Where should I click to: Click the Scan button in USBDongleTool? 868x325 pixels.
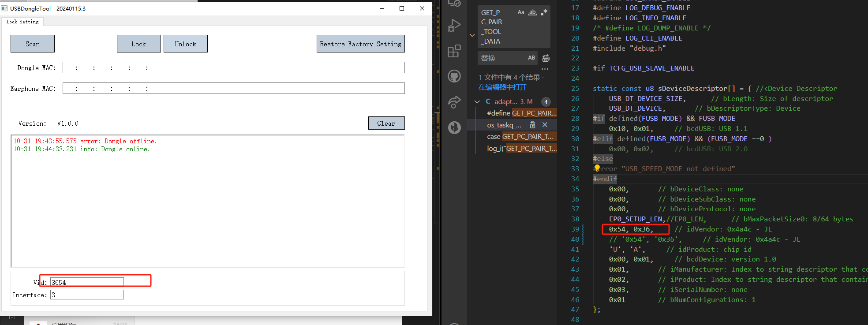tap(33, 44)
